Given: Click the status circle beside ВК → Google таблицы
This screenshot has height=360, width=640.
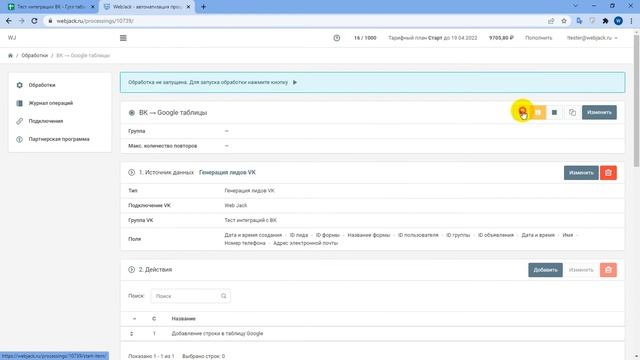Looking at the screenshot, I should click(x=131, y=113).
